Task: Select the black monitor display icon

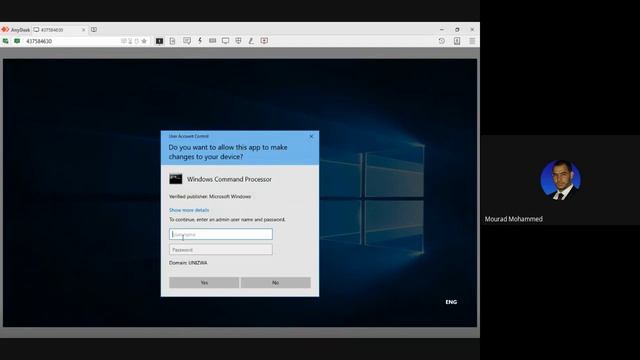Action: (x=160, y=41)
